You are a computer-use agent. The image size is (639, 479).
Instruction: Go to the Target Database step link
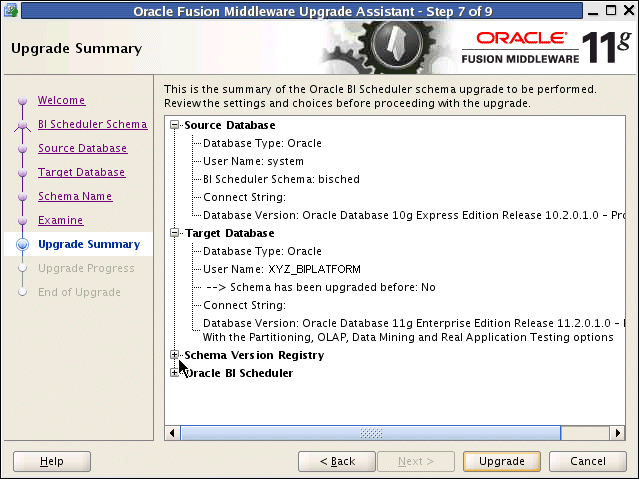point(82,172)
